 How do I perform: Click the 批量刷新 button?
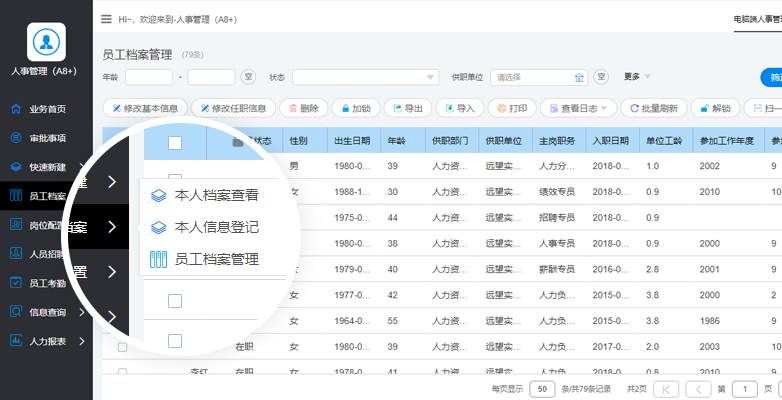tap(654, 108)
